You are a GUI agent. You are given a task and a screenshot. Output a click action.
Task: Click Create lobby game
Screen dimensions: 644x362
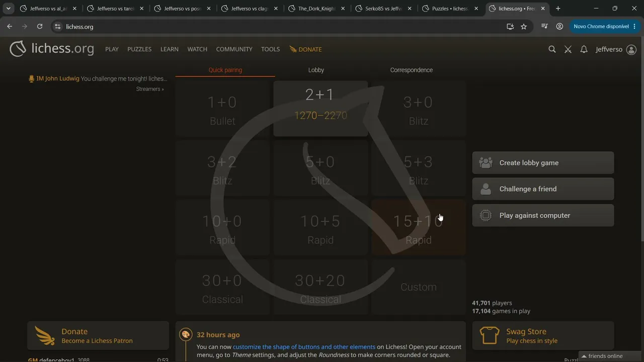pos(543,163)
